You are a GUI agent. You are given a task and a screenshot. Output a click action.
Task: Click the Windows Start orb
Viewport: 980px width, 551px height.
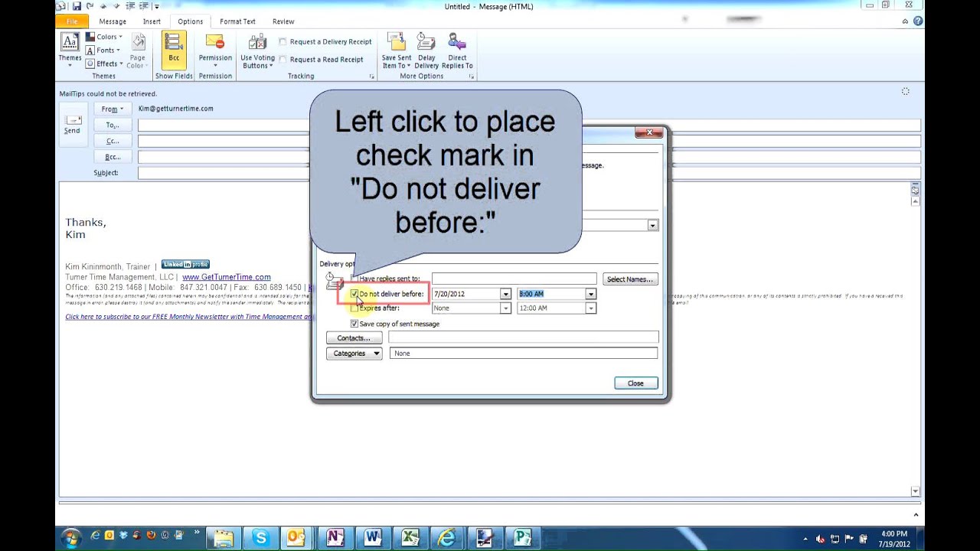[70, 537]
